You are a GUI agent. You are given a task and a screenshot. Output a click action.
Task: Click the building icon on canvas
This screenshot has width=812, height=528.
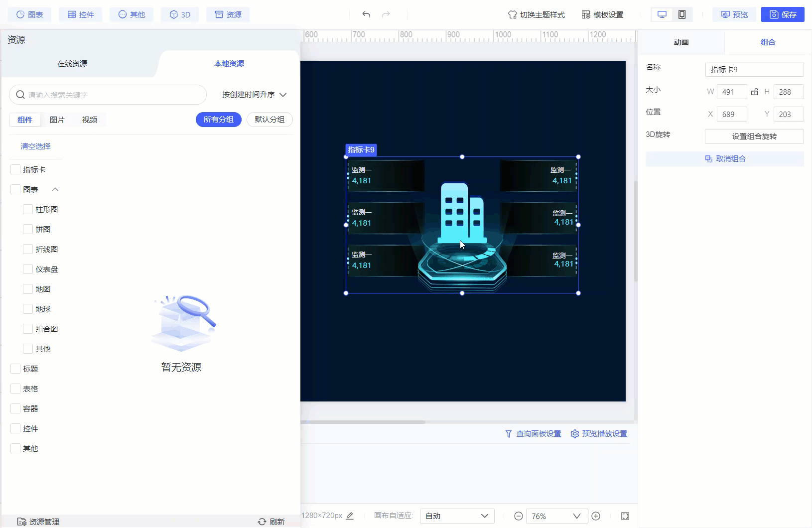(x=462, y=213)
